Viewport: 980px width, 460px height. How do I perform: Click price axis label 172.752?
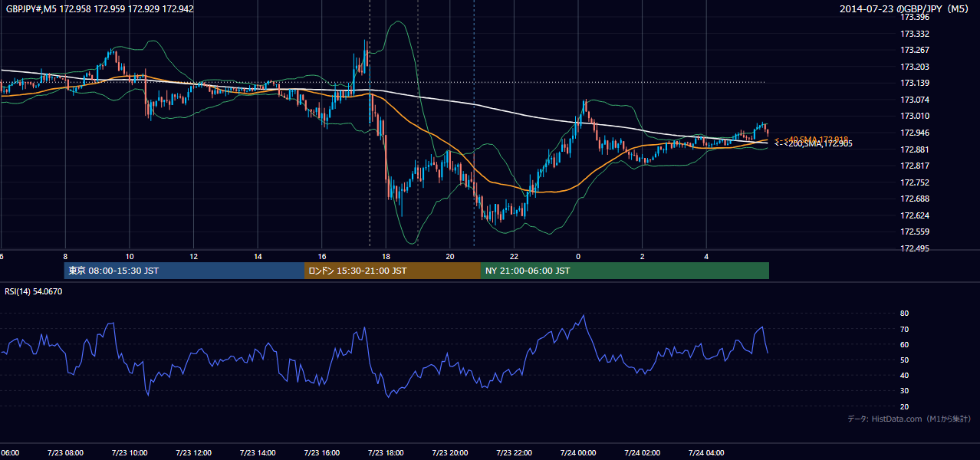(x=914, y=182)
